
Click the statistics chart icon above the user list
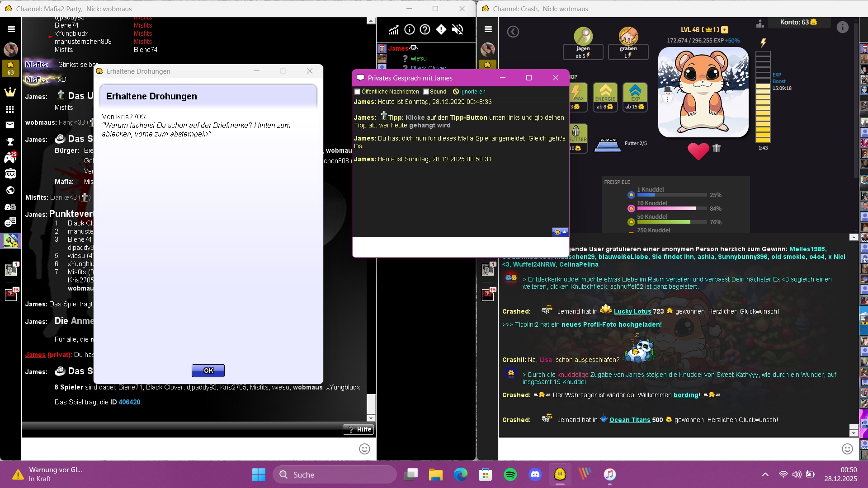(394, 30)
